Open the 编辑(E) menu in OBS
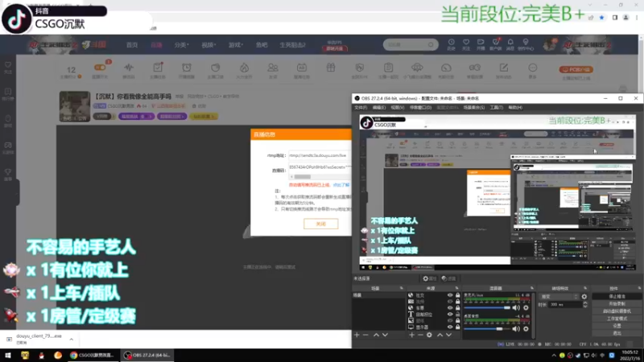The image size is (644, 362). pos(378,108)
